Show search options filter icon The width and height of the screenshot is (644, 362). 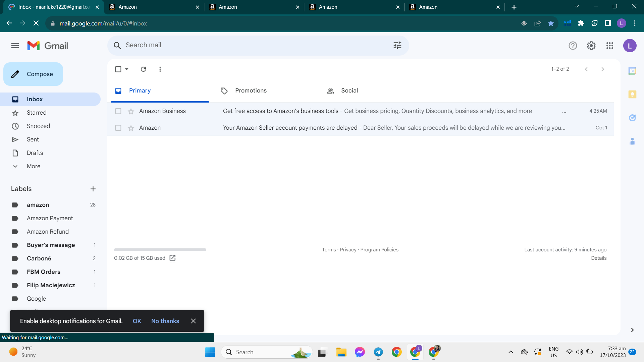[x=397, y=45]
